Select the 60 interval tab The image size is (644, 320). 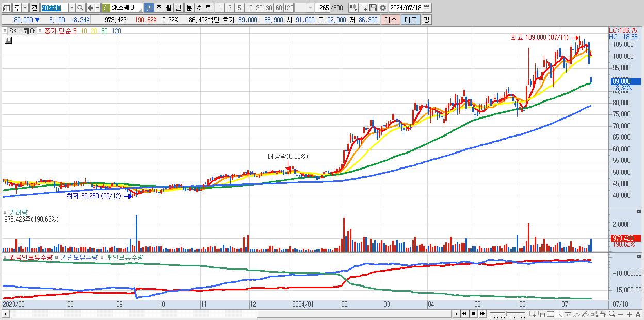coord(279,8)
